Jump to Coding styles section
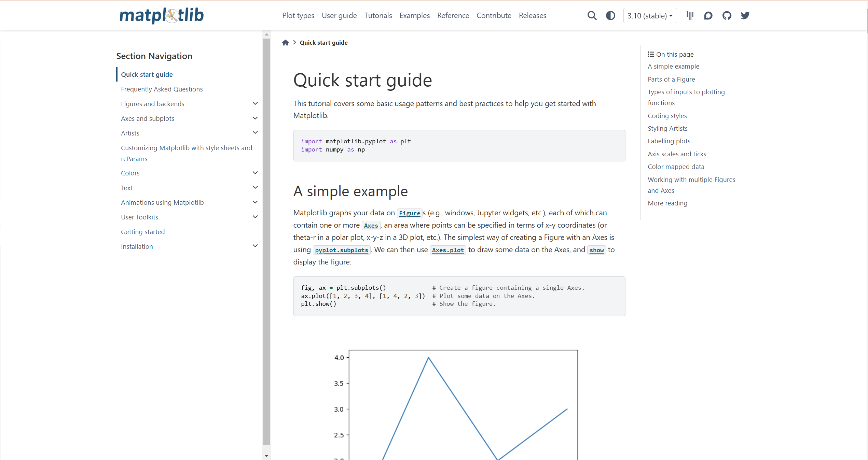Image resolution: width=868 pixels, height=460 pixels. [x=667, y=116]
